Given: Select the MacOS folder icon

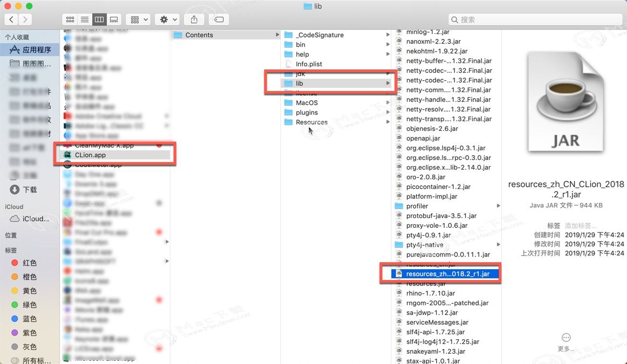Looking at the screenshot, I should pos(288,103).
